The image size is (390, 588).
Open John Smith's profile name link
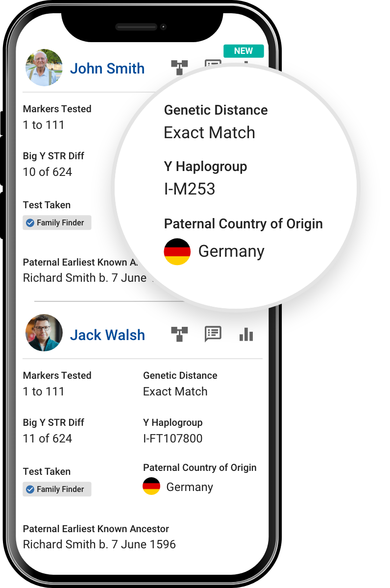(107, 69)
